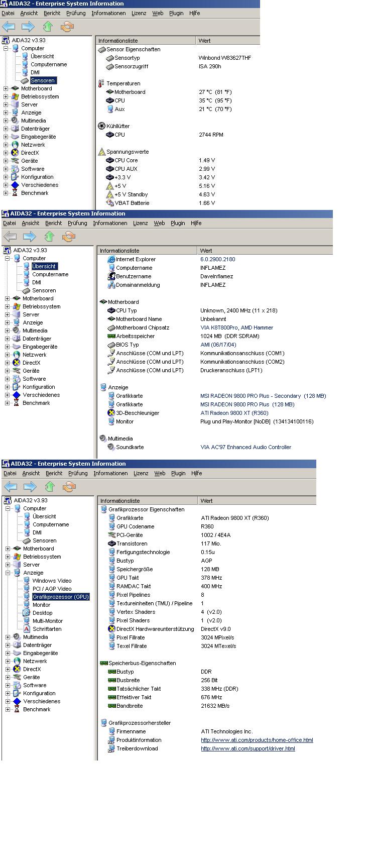Open the ATI products home-office.html link
Viewport: 370px width, 868px height.
tap(257, 740)
